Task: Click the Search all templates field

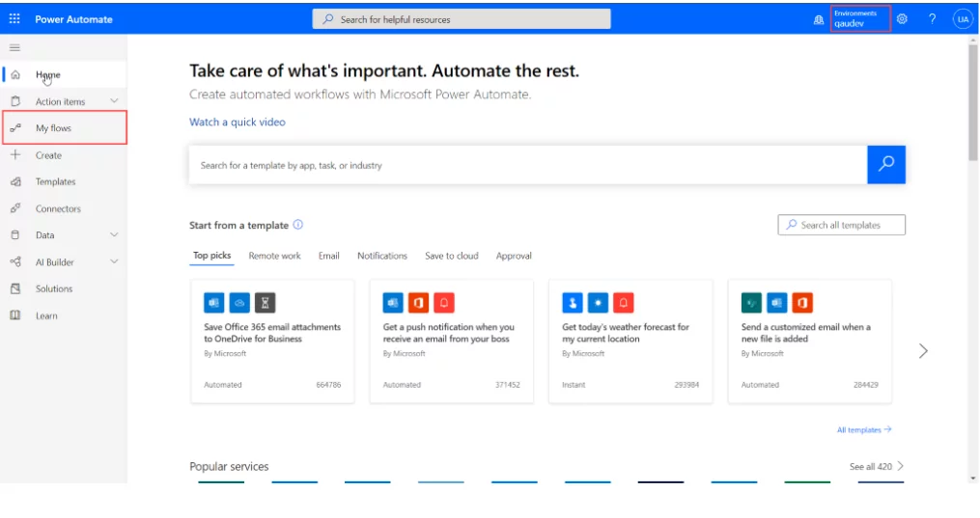Action: coord(841,225)
